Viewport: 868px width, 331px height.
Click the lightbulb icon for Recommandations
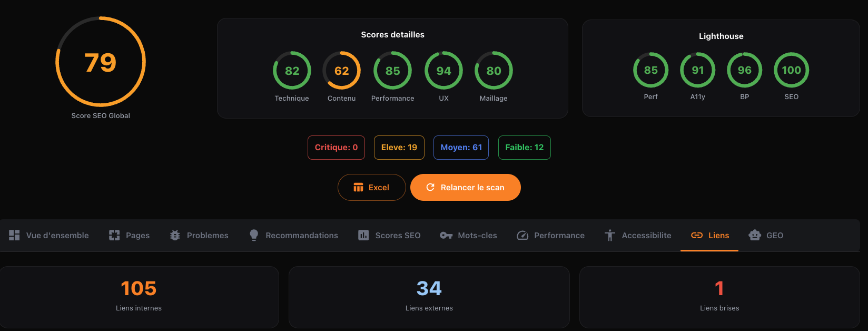click(254, 236)
